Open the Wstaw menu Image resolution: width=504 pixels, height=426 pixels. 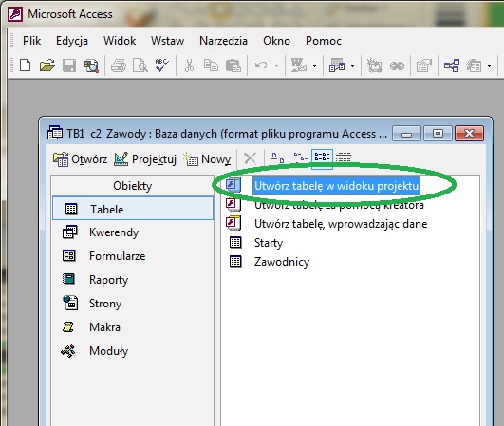point(167,41)
